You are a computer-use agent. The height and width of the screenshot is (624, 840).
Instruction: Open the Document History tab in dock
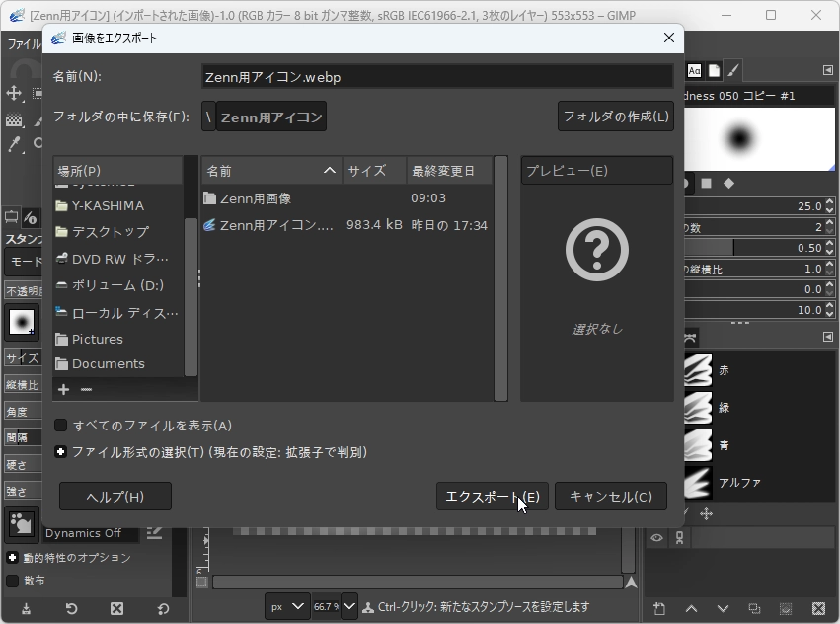point(714,71)
